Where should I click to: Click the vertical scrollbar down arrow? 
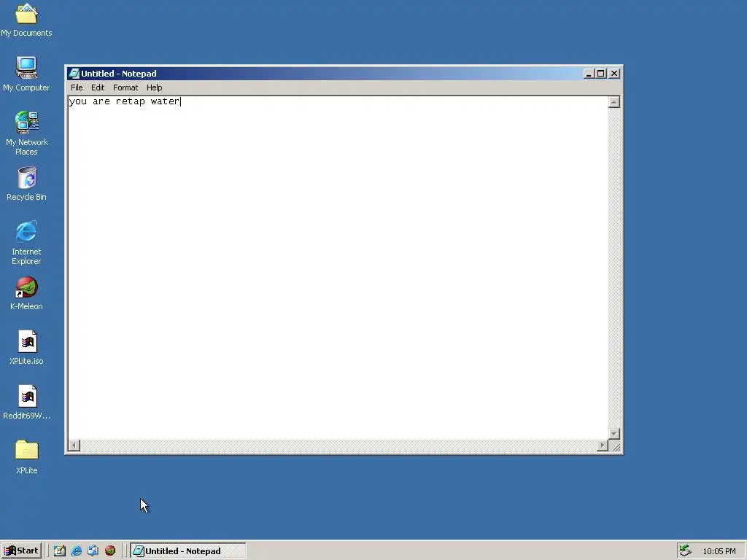pyautogui.click(x=614, y=434)
